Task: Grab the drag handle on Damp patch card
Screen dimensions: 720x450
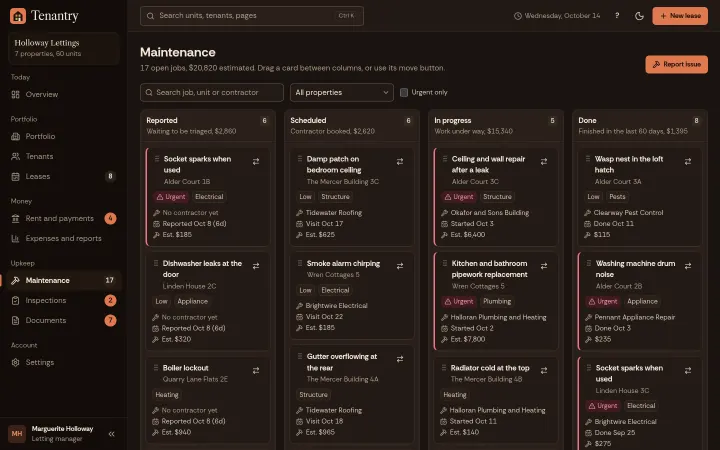Action: 300,159
